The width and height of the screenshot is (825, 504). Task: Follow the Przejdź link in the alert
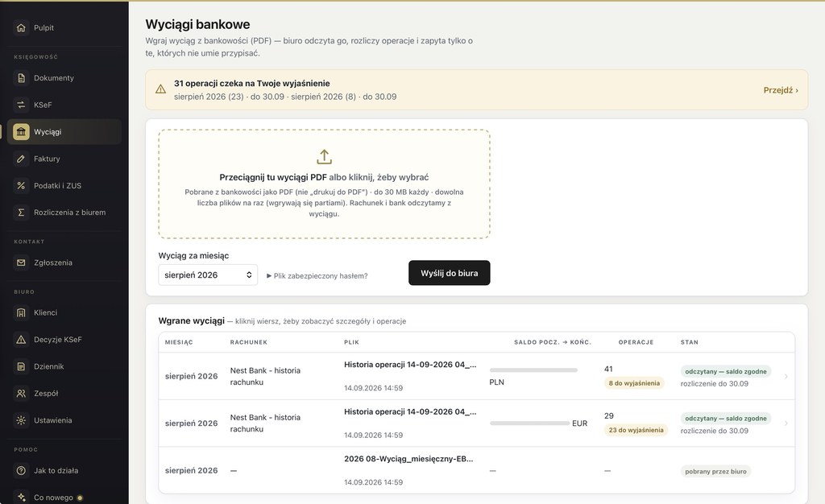tap(781, 90)
